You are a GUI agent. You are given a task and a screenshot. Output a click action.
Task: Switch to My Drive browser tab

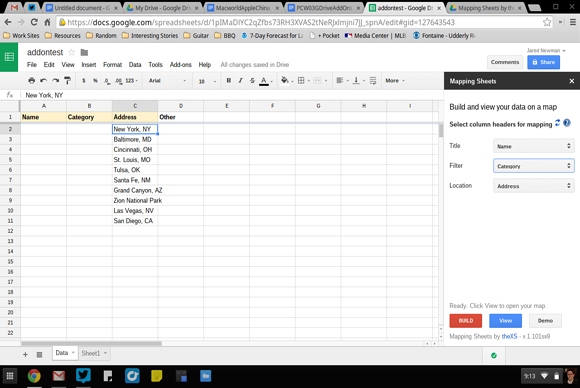[x=163, y=8]
